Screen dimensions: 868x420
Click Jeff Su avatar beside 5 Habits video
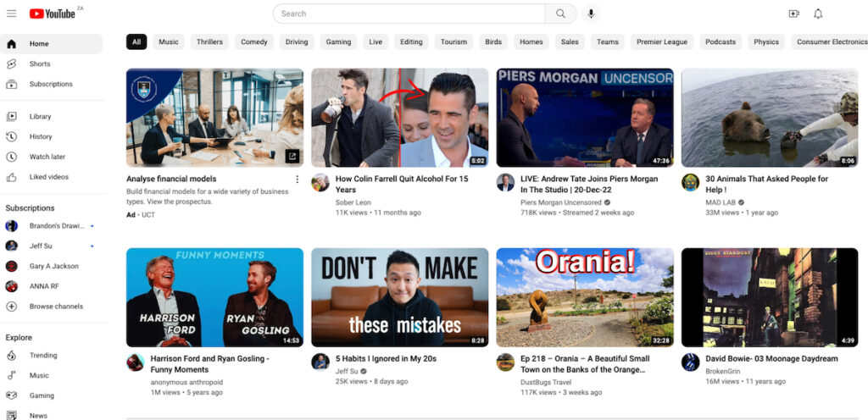point(320,362)
